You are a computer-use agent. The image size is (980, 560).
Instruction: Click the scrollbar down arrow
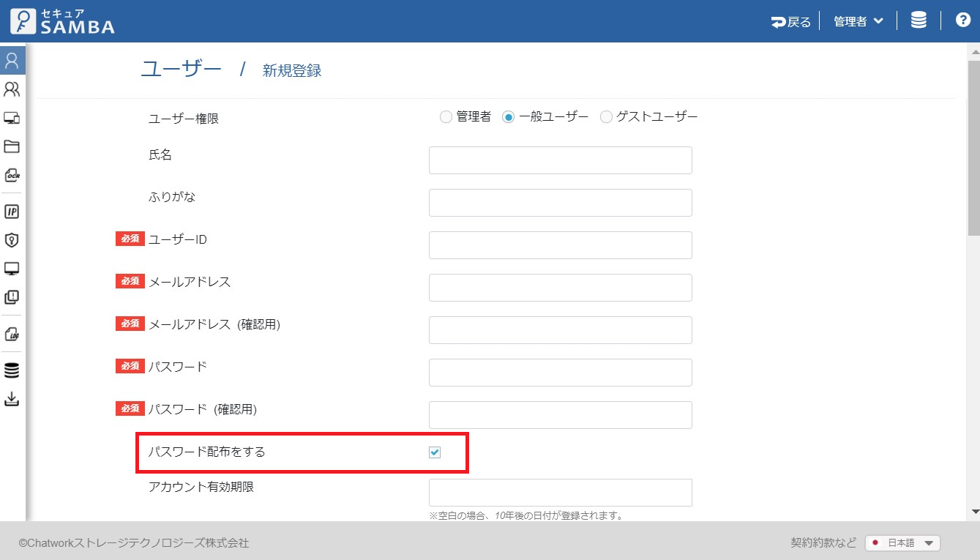[974, 511]
